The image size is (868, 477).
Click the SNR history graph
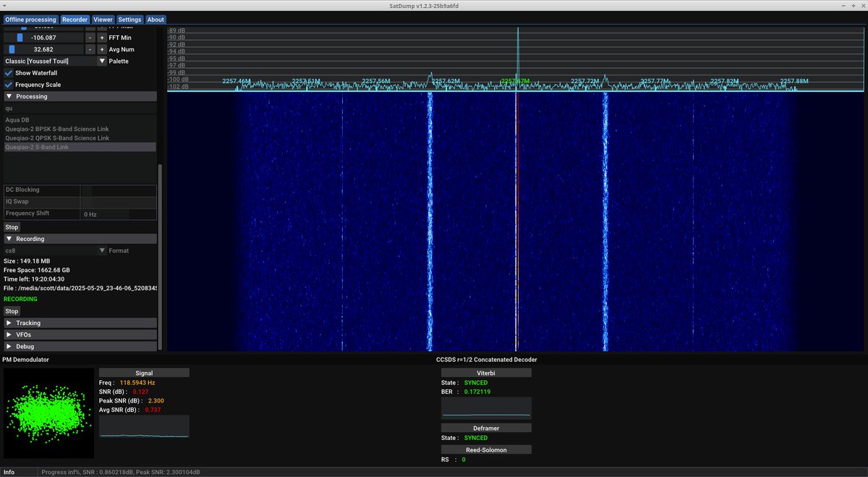[x=144, y=426]
